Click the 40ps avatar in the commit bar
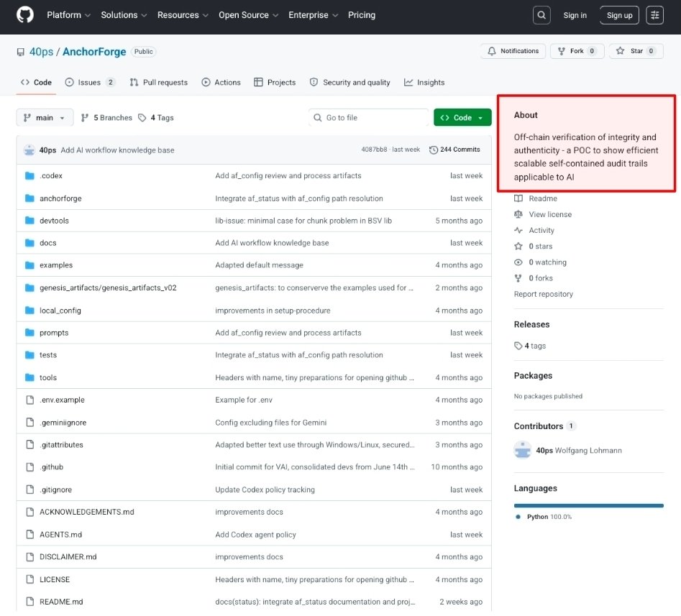Screen dimensions: 681x616 [29, 150]
